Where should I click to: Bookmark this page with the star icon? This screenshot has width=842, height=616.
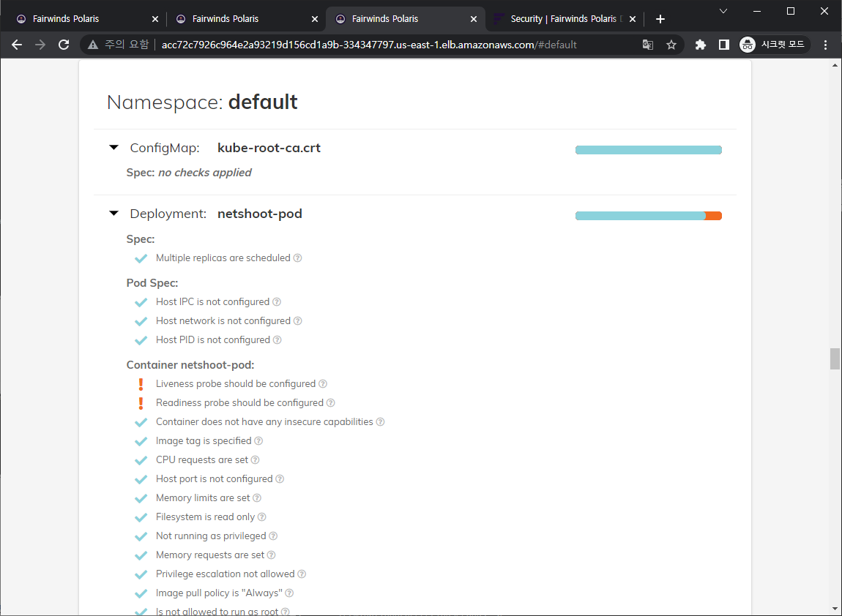(671, 45)
